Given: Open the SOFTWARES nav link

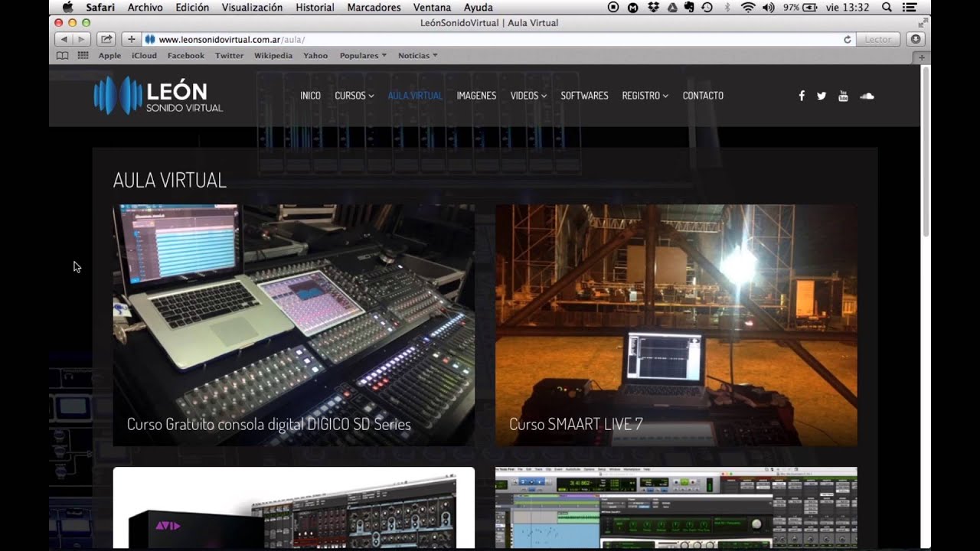Looking at the screenshot, I should [x=584, y=96].
